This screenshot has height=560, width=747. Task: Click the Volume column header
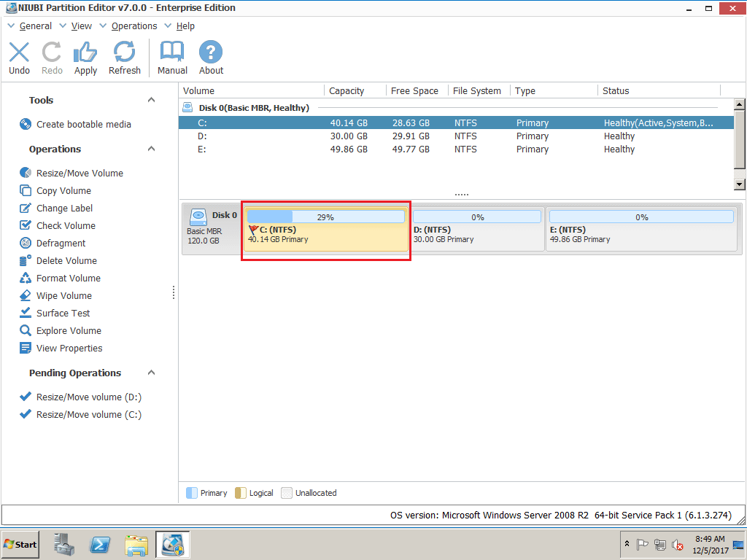click(x=252, y=91)
